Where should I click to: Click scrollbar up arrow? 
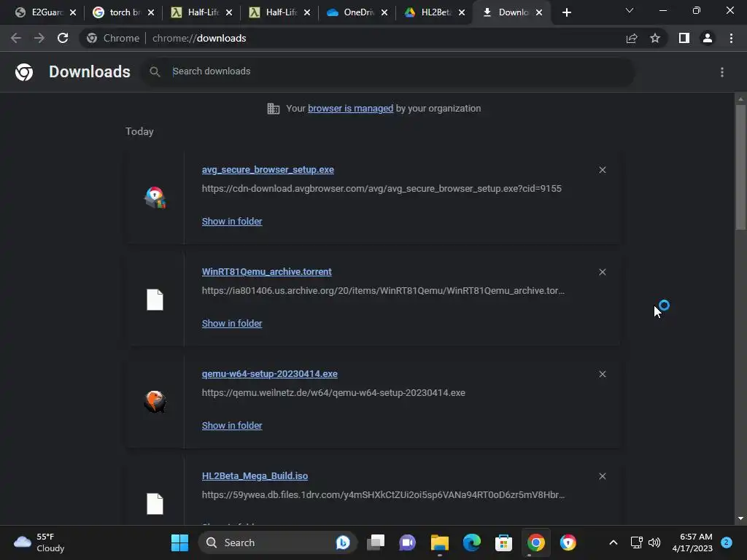pyautogui.click(x=740, y=99)
